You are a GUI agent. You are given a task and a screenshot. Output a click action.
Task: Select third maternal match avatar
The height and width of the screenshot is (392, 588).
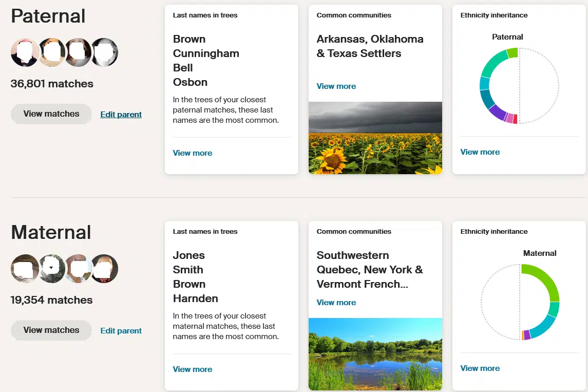coord(79,269)
